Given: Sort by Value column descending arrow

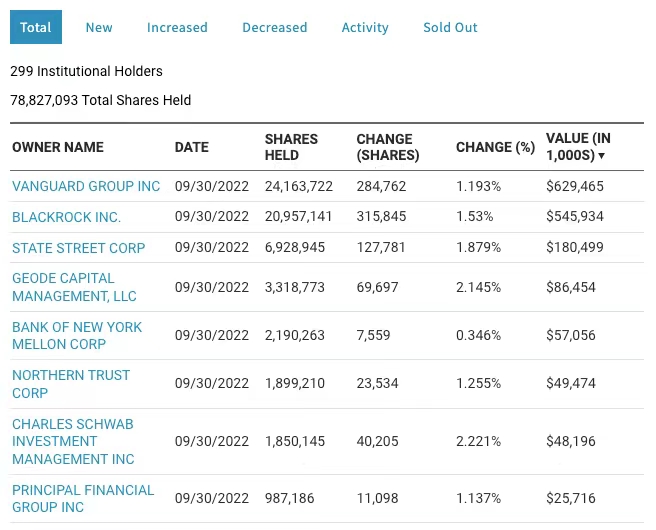Looking at the screenshot, I should tap(602, 156).
